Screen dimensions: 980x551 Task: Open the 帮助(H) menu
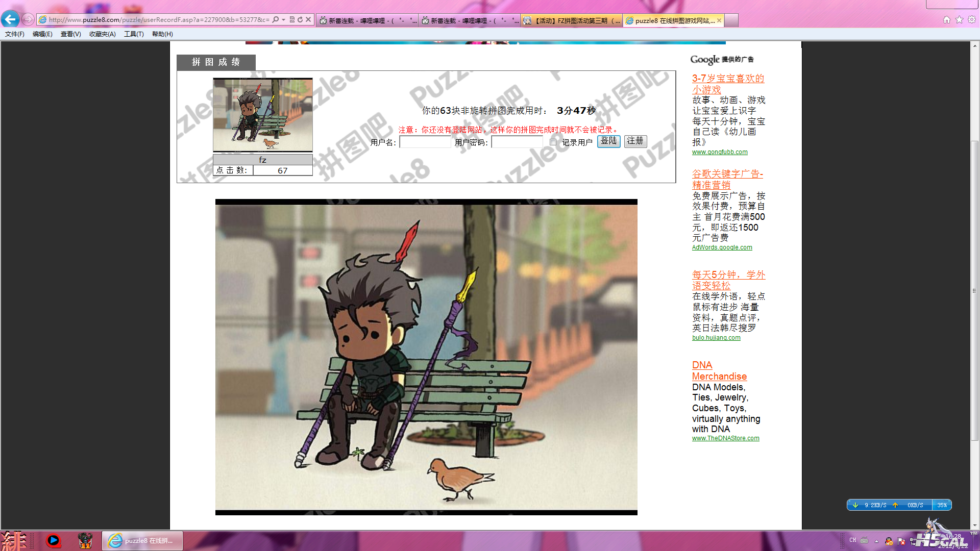click(x=162, y=34)
